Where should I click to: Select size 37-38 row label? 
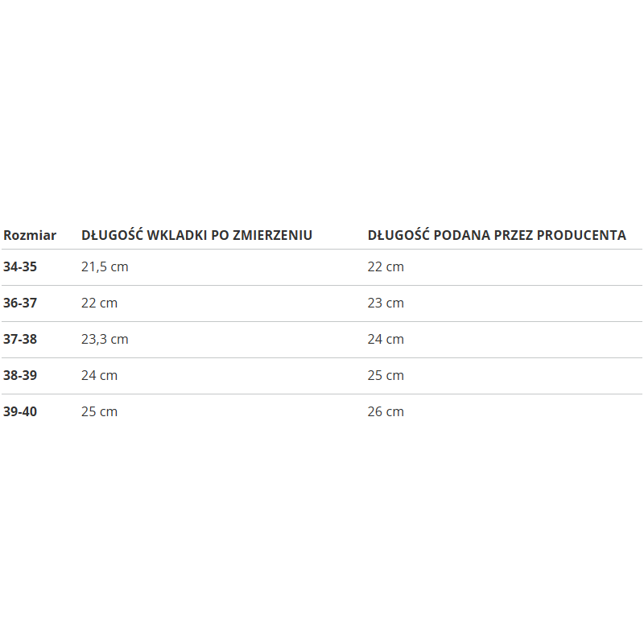point(20,339)
